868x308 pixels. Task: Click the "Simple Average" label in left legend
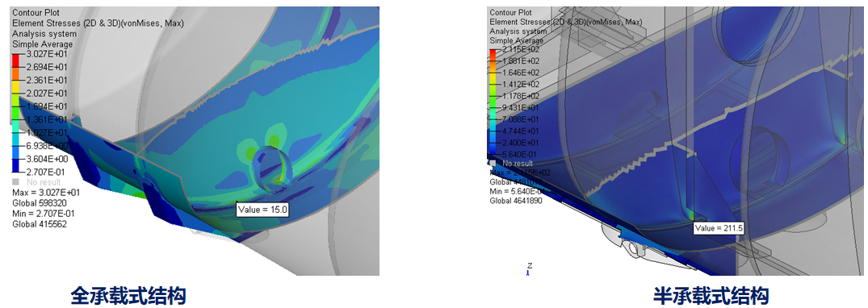click(x=43, y=44)
